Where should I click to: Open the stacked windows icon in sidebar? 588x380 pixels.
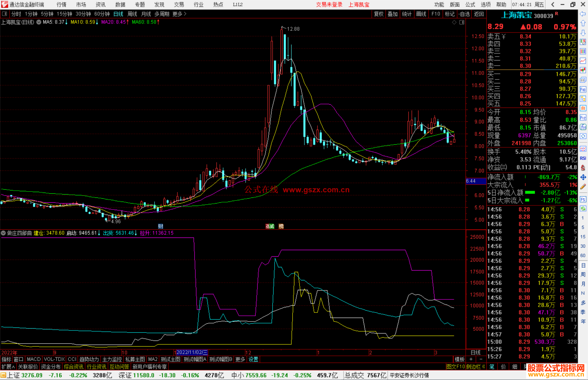tap(583, 80)
